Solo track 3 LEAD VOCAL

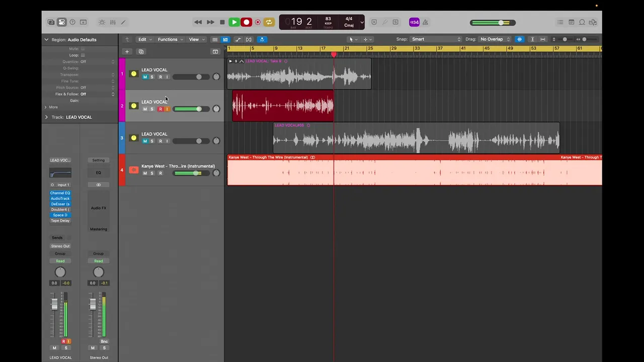pyautogui.click(x=152, y=141)
